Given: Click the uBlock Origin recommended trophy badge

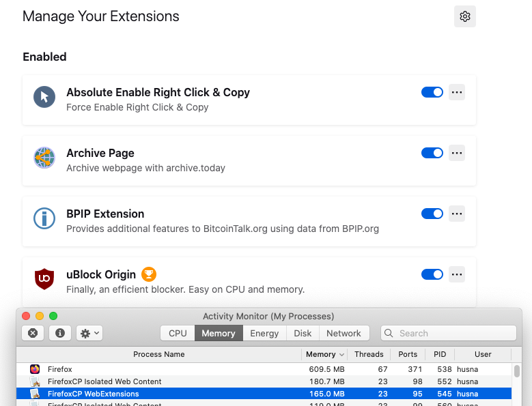Looking at the screenshot, I should coord(149,274).
